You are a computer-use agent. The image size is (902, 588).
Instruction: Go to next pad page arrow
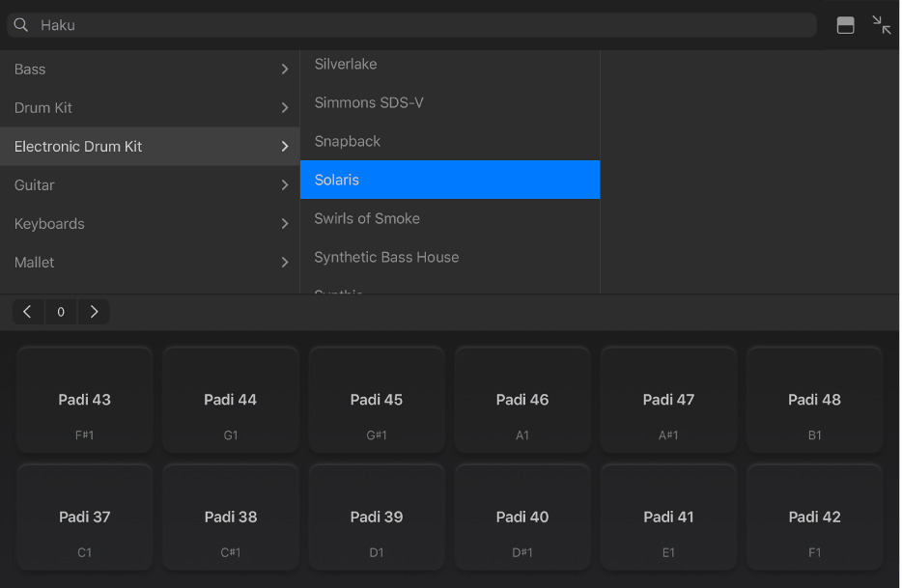(x=94, y=312)
